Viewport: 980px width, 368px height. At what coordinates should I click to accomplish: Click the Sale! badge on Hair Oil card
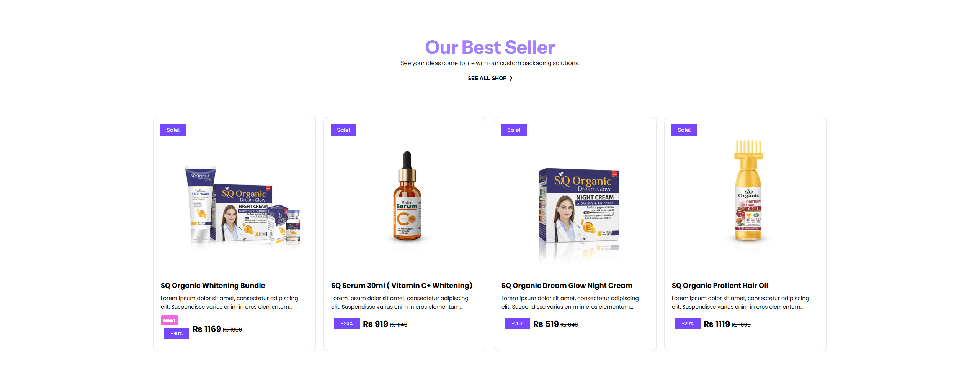(684, 130)
